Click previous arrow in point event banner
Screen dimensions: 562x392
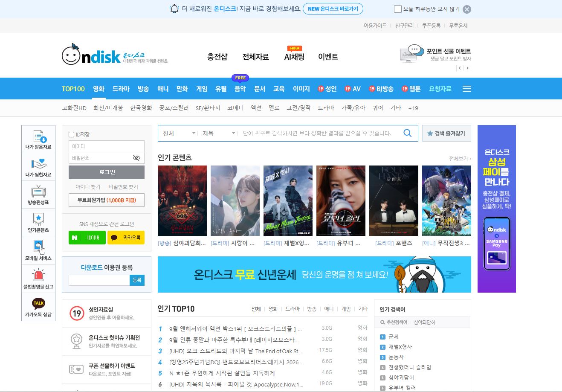pyautogui.click(x=460, y=68)
